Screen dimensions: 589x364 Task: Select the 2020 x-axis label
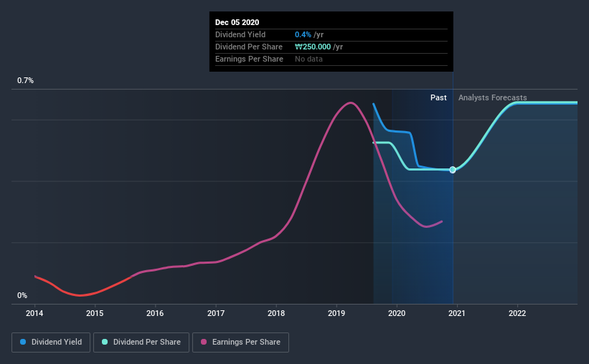coord(397,313)
